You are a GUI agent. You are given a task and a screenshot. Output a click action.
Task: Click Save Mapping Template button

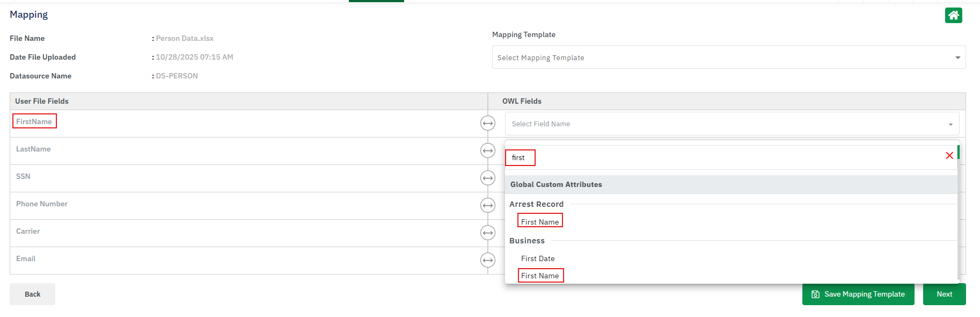858,294
